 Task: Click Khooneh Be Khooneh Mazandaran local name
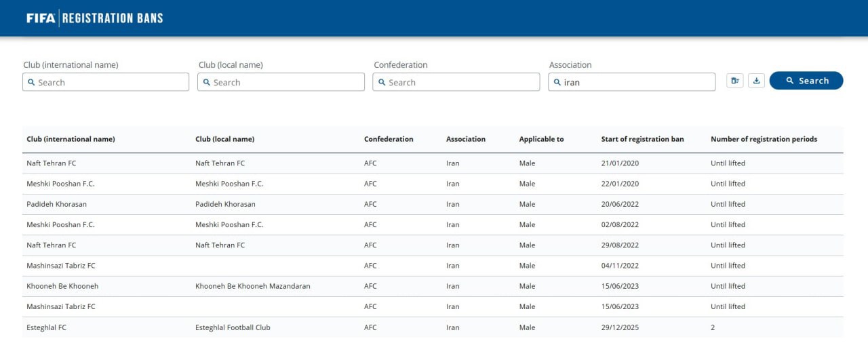(252, 286)
